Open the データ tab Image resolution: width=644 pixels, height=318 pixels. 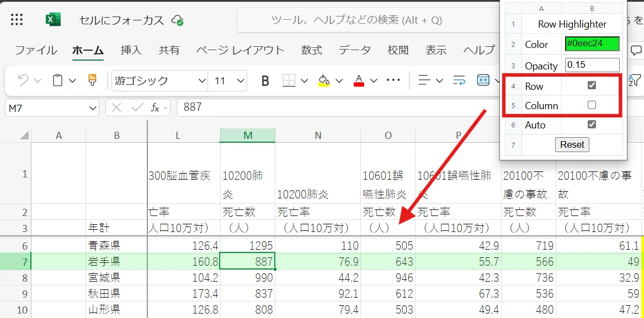tap(355, 51)
